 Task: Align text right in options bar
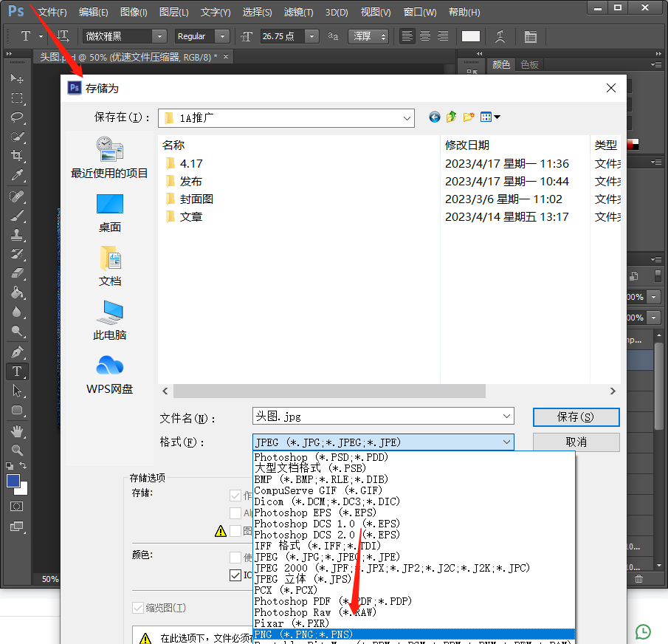click(x=443, y=36)
